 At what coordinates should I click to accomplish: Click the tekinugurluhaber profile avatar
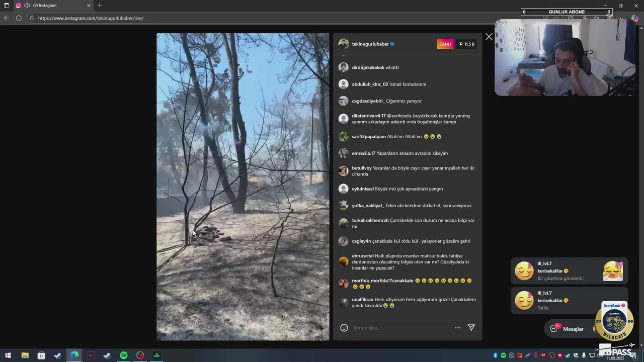pyautogui.click(x=344, y=44)
